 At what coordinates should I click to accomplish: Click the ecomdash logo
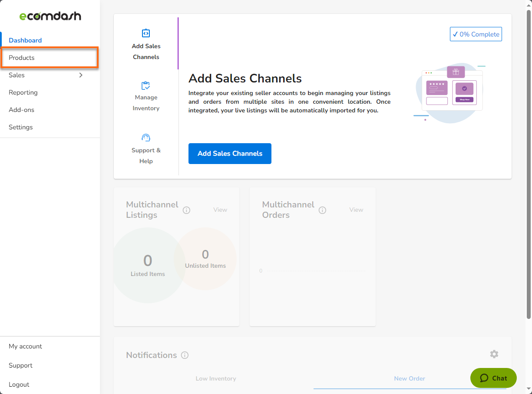click(50, 16)
